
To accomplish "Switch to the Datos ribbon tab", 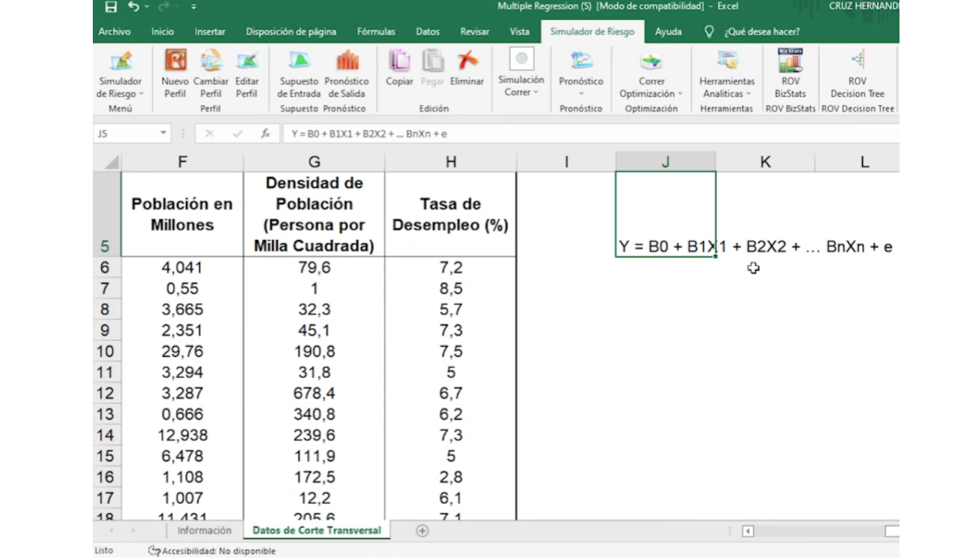I will (x=427, y=32).
